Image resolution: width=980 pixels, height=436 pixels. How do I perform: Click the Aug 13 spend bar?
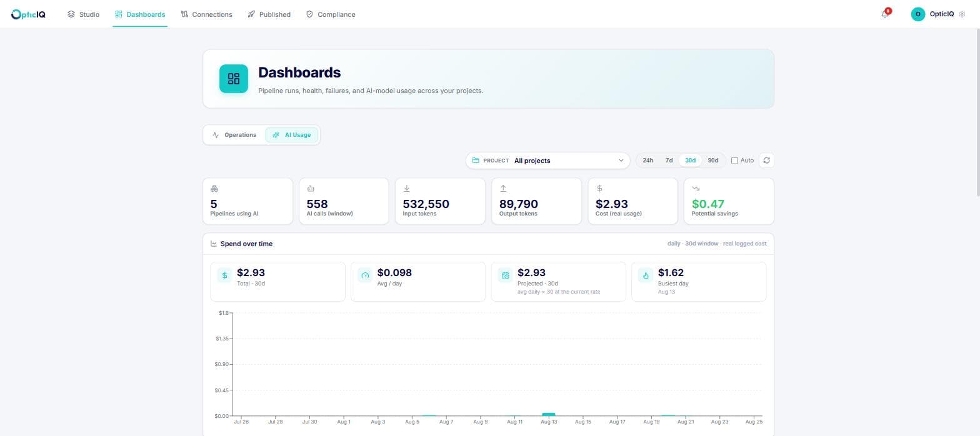point(549,414)
